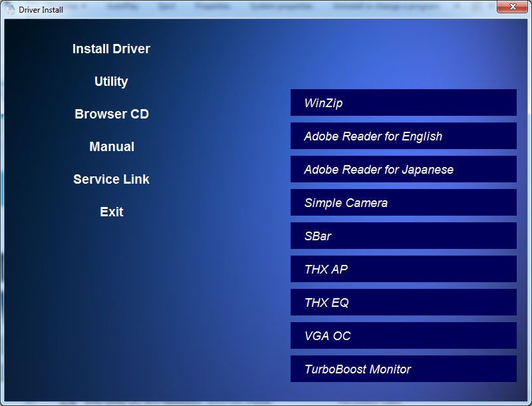Image resolution: width=532 pixels, height=406 pixels.
Task: Open the VGA OC installer
Action: (x=403, y=335)
